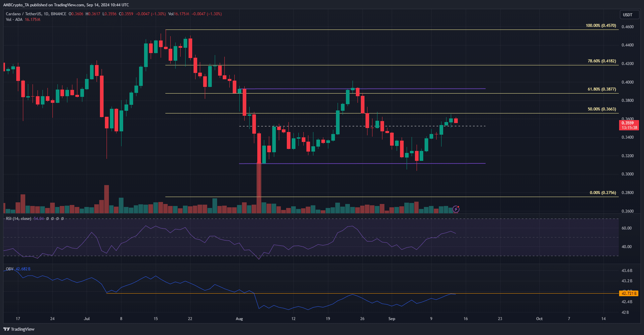Click the Sep date axis label

(x=392, y=319)
